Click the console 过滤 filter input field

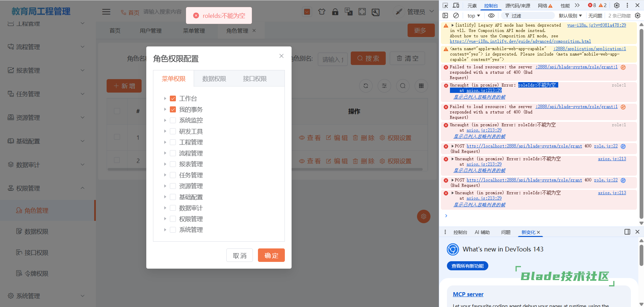coord(531,16)
